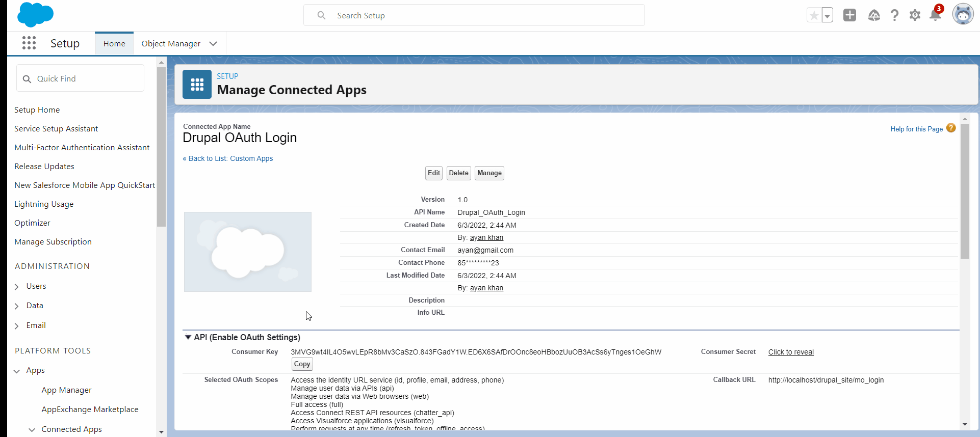The width and height of the screenshot is (980, 437).
Task: Copy the Consumer Key
Action: tap(302, 364)
